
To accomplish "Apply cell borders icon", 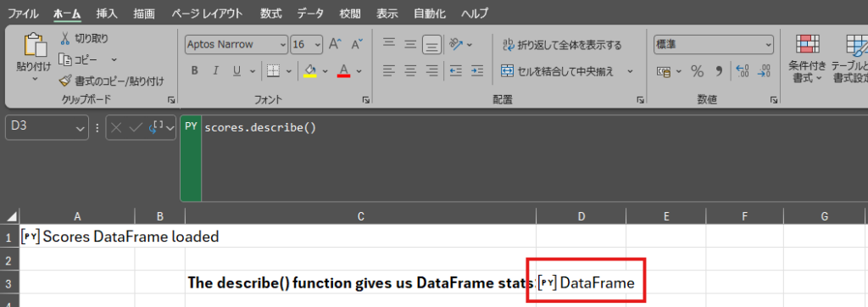I will [273, 70].
